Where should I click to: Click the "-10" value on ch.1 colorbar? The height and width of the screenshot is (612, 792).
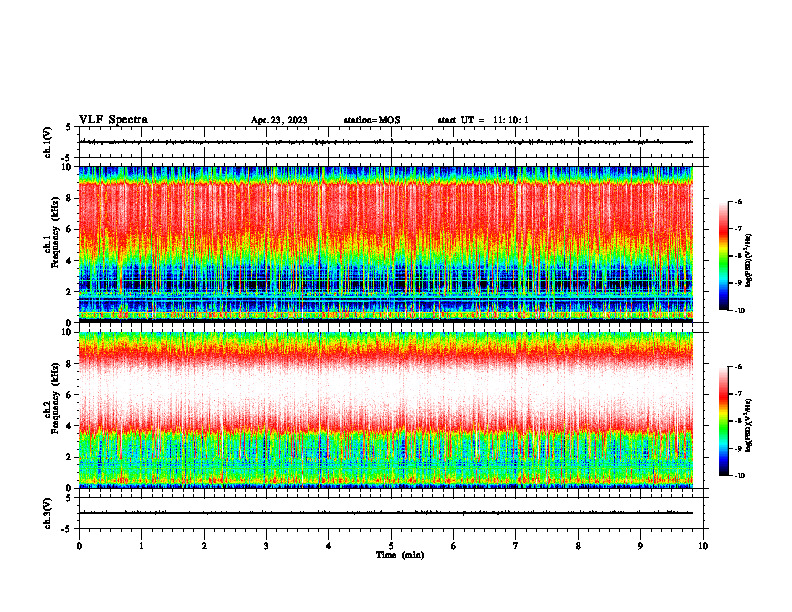point(739,311)
